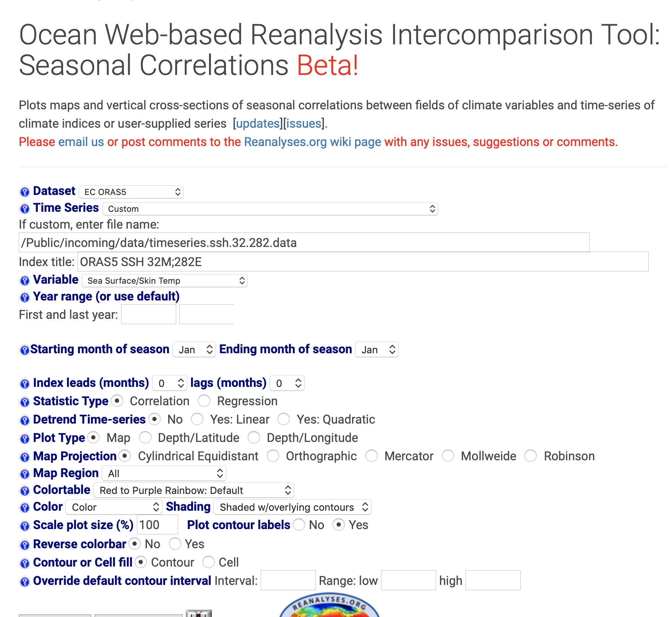Open the Map Region dropdown
The width and height of the screenshot is (672, 617).
[164, 473]
